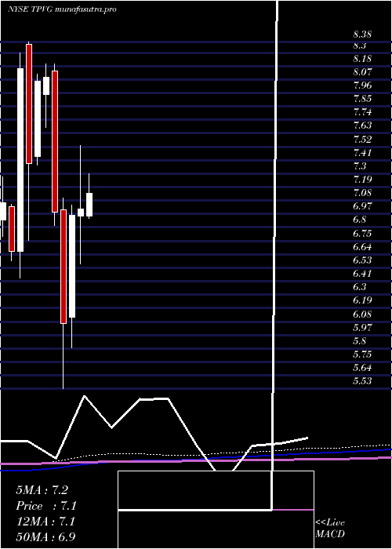
Task: Click the 12MA : 7.1 readout
Action: pos(45,522)
